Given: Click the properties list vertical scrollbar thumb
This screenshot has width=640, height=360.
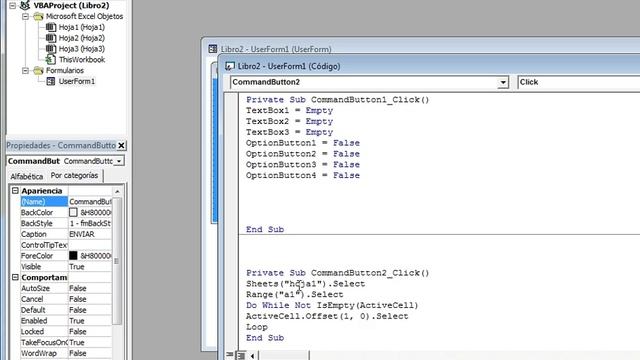Looking at the screenshot, I should click(117, 261).
